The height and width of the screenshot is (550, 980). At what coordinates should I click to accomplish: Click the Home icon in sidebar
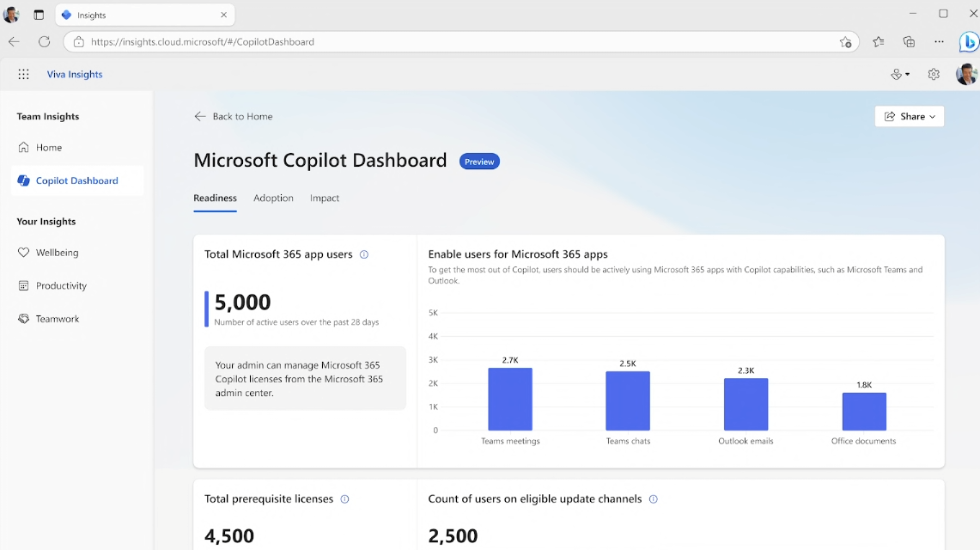tap(24, 148)
